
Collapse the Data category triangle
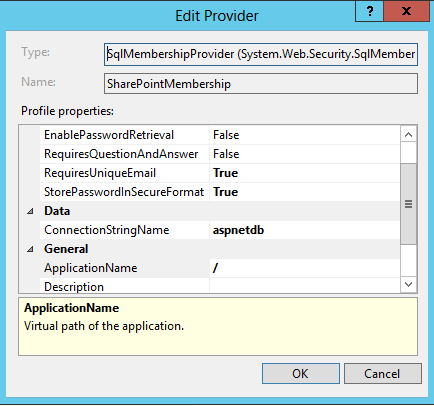point(30,211)
